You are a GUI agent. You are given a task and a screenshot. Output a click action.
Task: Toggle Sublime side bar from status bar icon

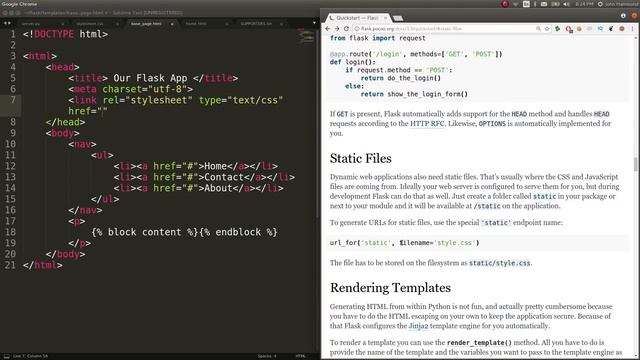(6, 356)
